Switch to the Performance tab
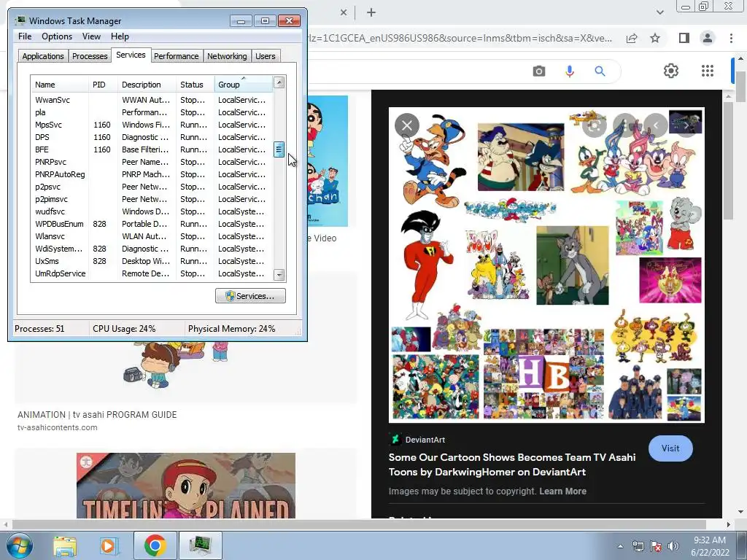The height and width of the screenshot is (560, 747). tap(176, 56)
